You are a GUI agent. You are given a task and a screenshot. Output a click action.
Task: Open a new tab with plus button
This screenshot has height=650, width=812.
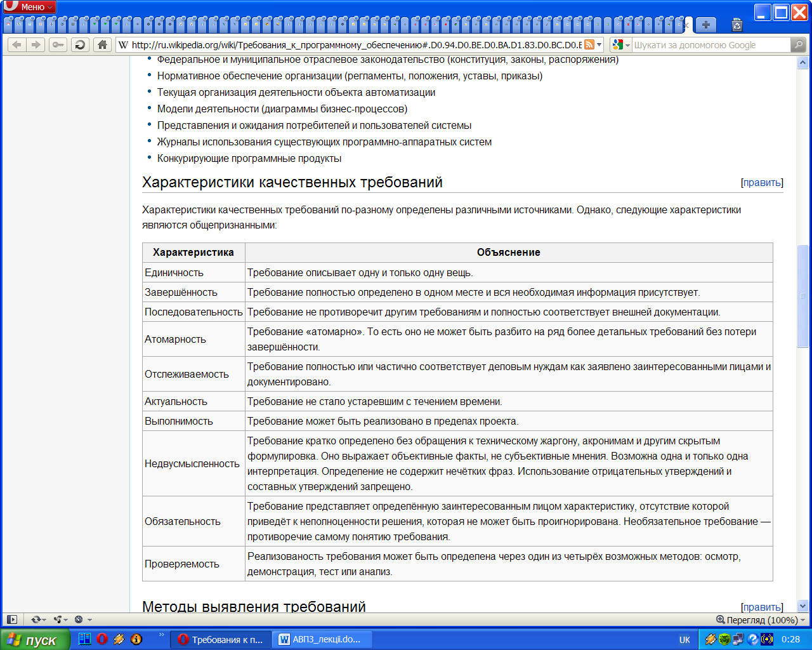coord(705,25)
